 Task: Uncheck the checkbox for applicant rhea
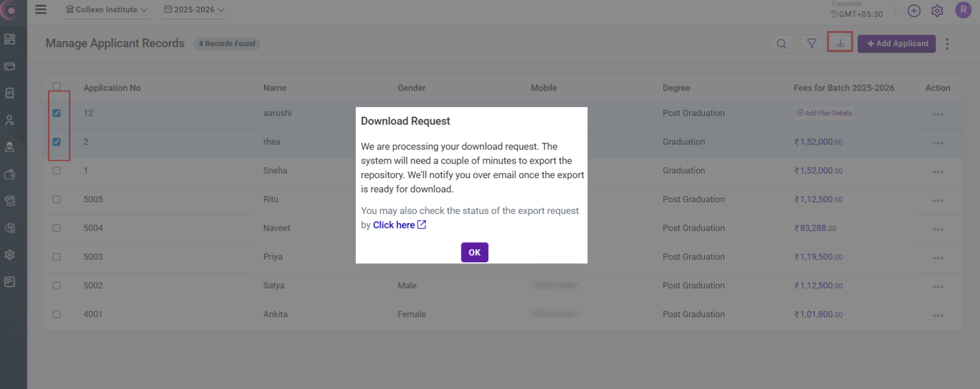pos(57,142)
